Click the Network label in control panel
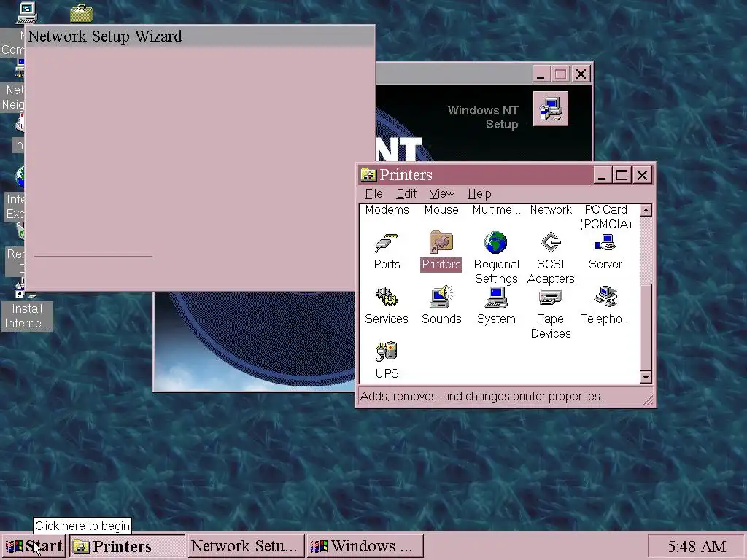 coord(551,209)
